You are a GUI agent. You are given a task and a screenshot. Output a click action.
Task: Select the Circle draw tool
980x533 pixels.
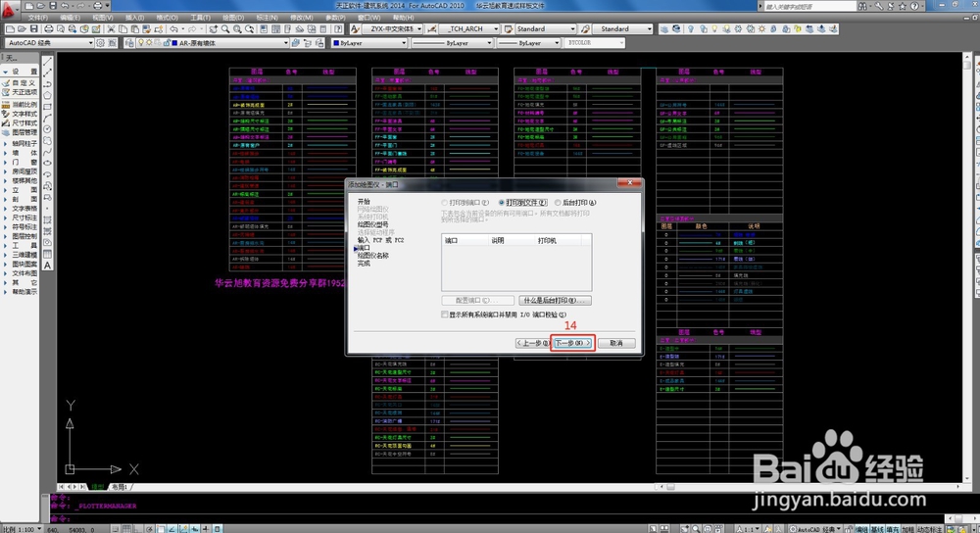pos(47,129)
